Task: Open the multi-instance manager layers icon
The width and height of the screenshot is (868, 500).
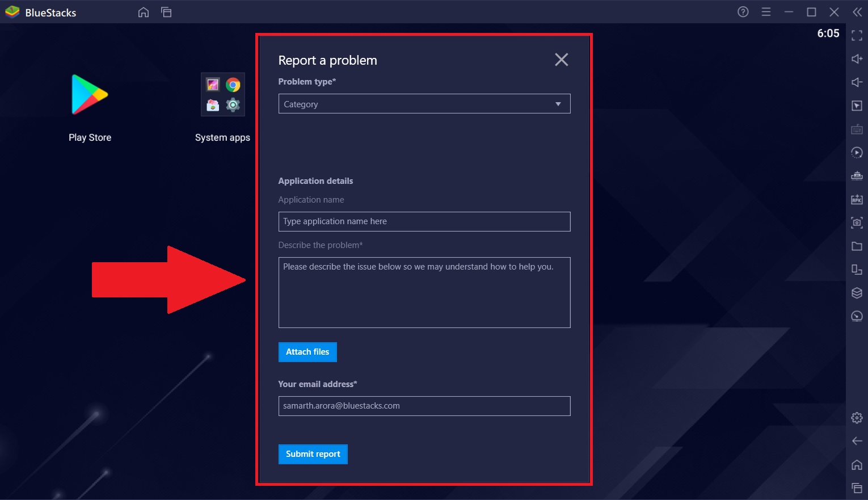Action: pos(857,293)
